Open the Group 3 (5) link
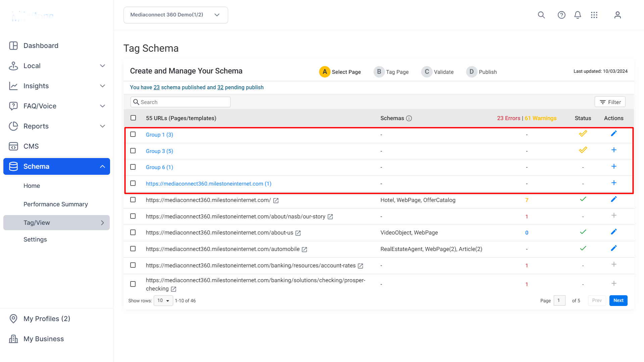The image size is (644, 362). (x=159, y=151)
